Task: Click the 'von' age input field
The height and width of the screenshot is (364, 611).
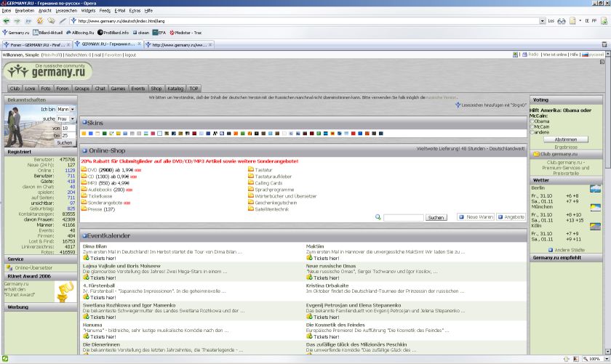Action: (68, 128)
